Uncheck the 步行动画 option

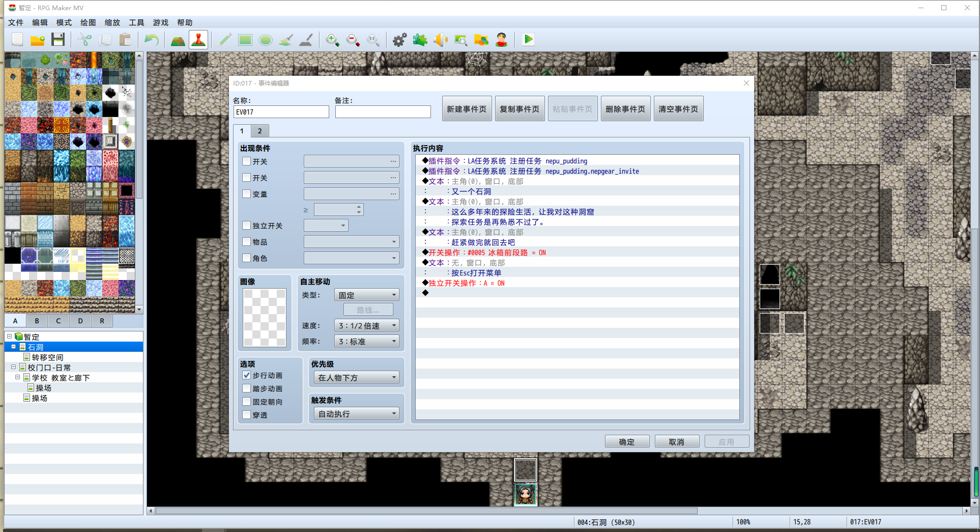click(247, 375)
